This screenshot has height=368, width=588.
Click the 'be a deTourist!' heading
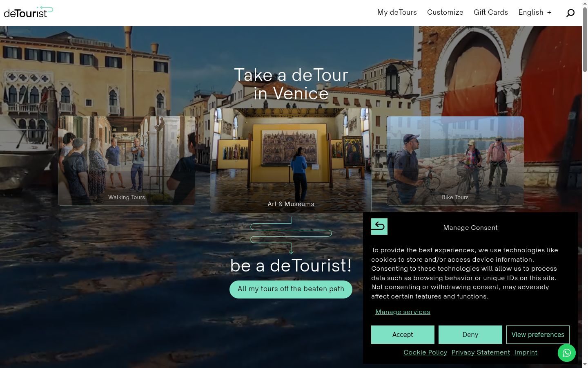point(291,265)
